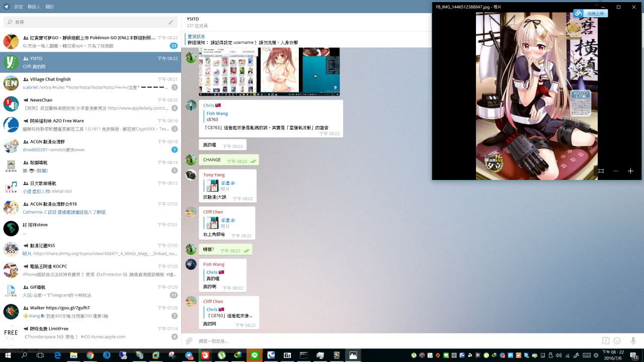Open the Village Chat English group
Screen dimensions: 644x362
[91, 83]
